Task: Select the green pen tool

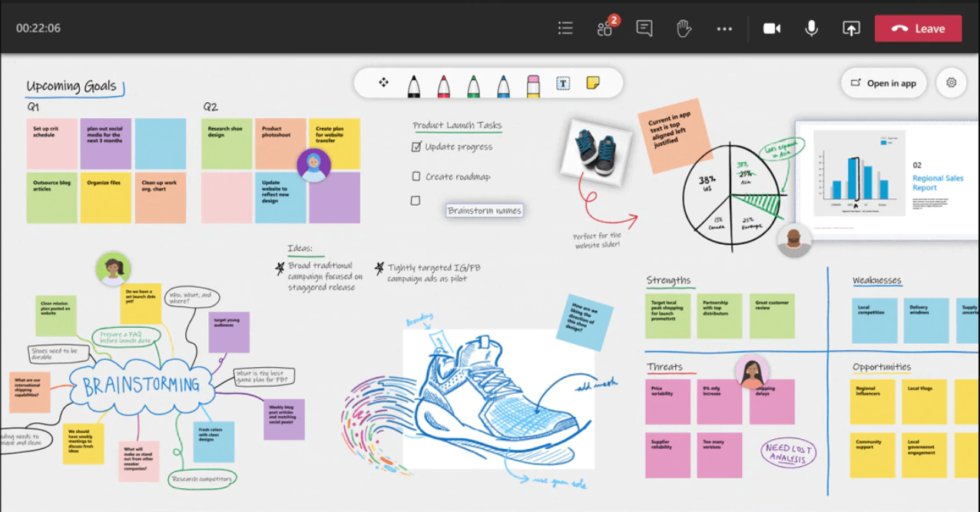Action: 473,82
